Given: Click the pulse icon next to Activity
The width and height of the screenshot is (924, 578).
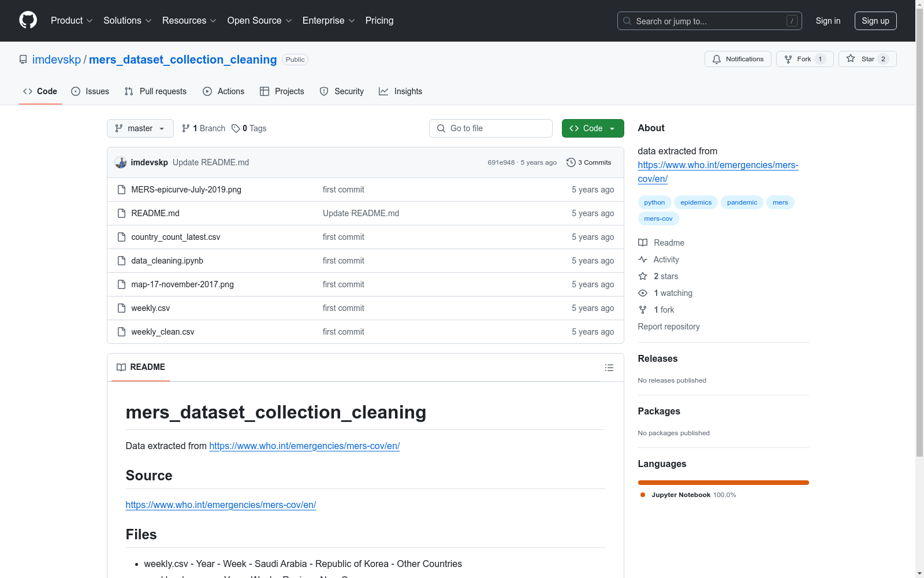Looking at the screenshot, I should point(643,260).
